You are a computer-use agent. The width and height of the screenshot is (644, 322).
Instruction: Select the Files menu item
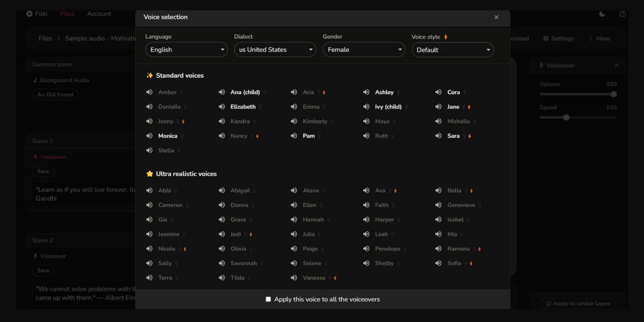[67, 14]
